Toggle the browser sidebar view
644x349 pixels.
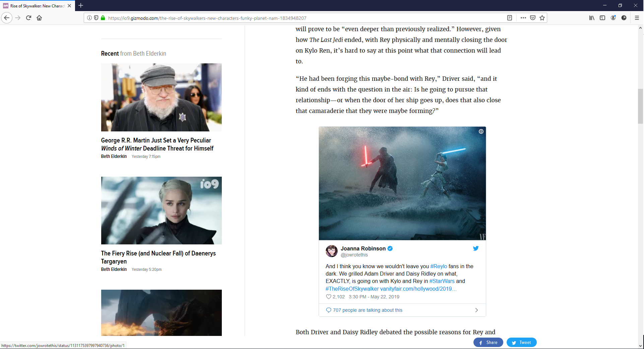click(x=602, y=18)
